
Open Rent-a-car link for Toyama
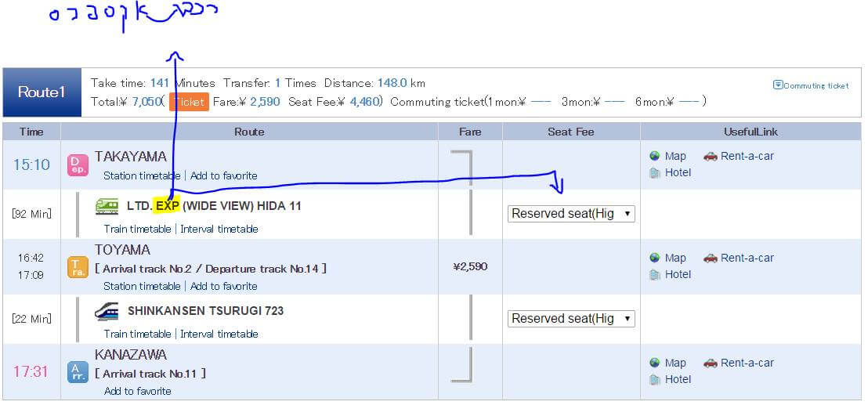coord(747,258)
